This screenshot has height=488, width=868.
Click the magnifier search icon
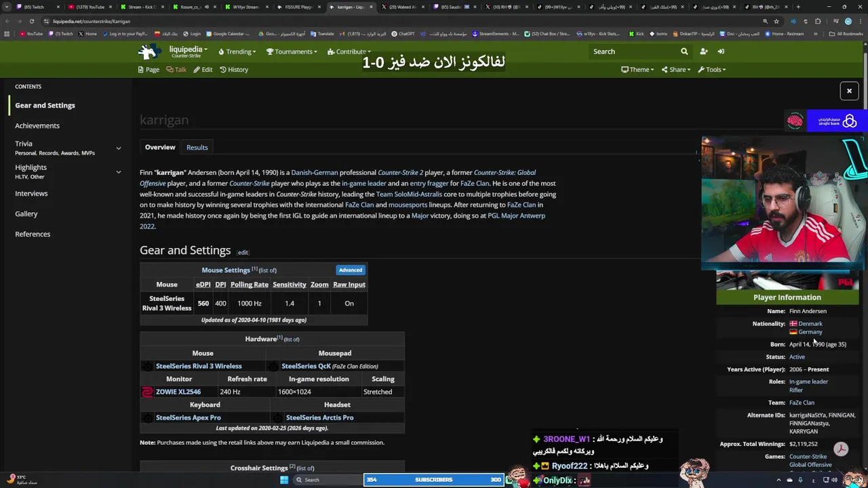pyautogui.click(x=684, y=52)
